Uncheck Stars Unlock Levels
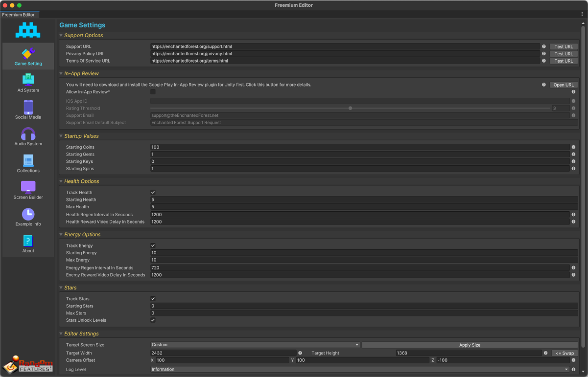Viewport: 588px width, 377px height. tap(153, 320)
